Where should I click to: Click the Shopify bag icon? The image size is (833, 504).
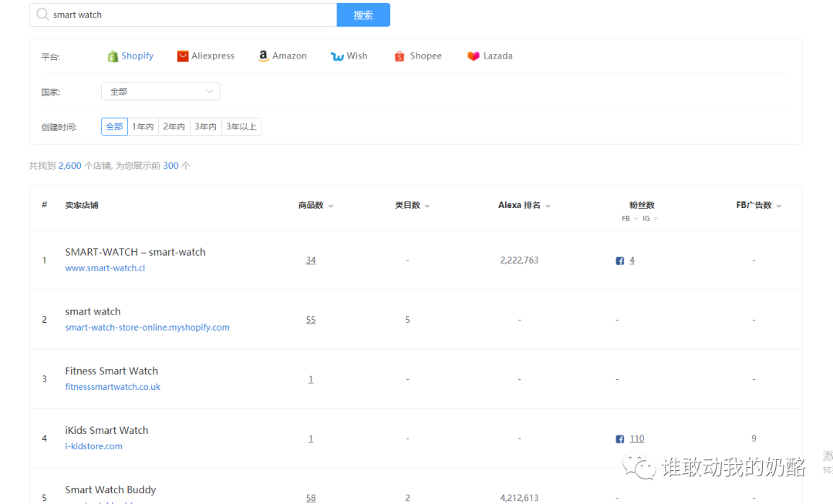113,56
